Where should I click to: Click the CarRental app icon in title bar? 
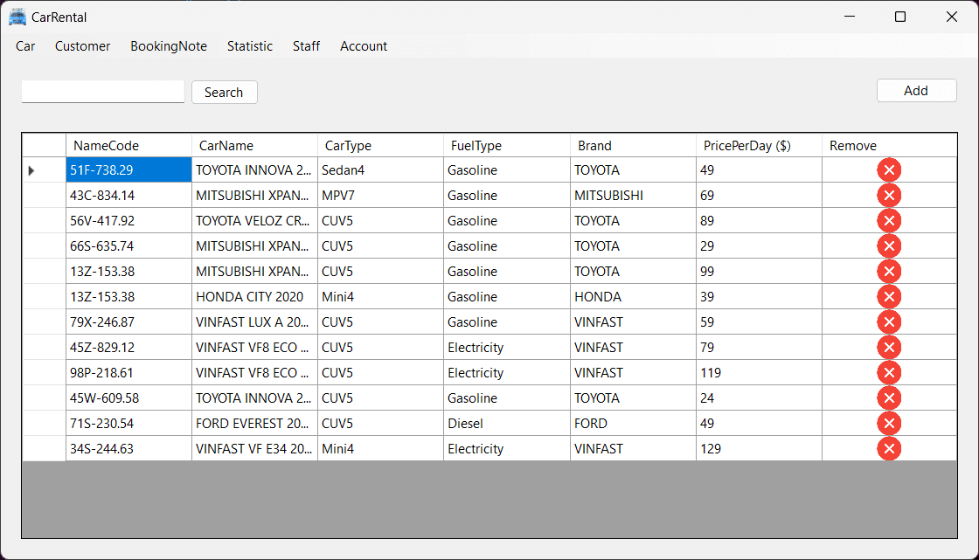tap(17, 17)
